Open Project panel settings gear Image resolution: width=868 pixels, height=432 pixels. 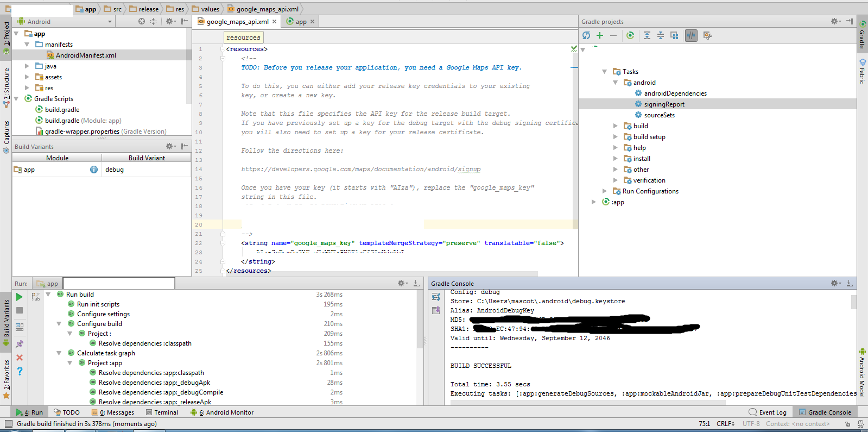pos(170,21)
